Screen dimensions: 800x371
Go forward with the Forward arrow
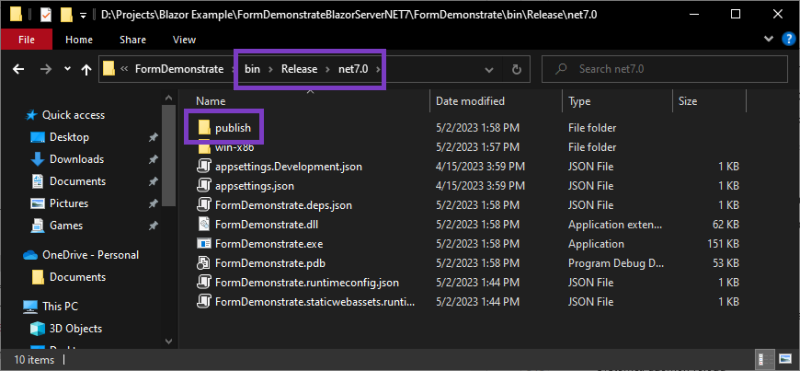click(46, 69)
